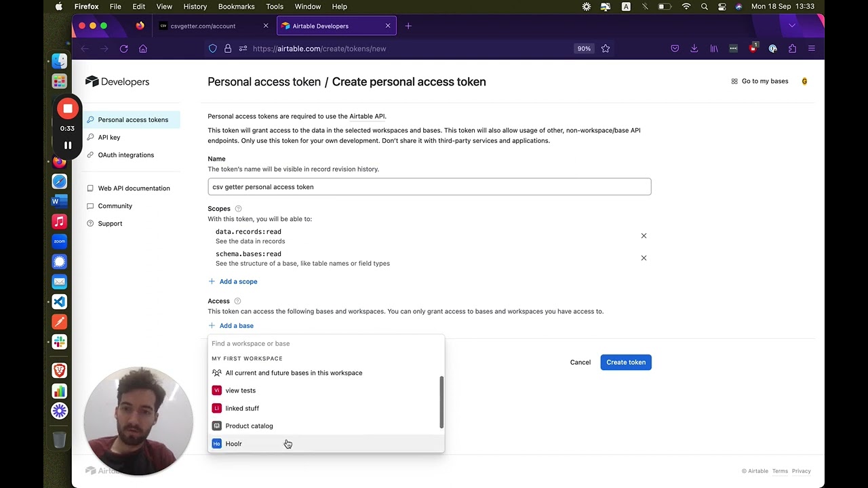868x488 pixels.
Task: Remove schema.bases:read scope
Action: pos(644,258)
